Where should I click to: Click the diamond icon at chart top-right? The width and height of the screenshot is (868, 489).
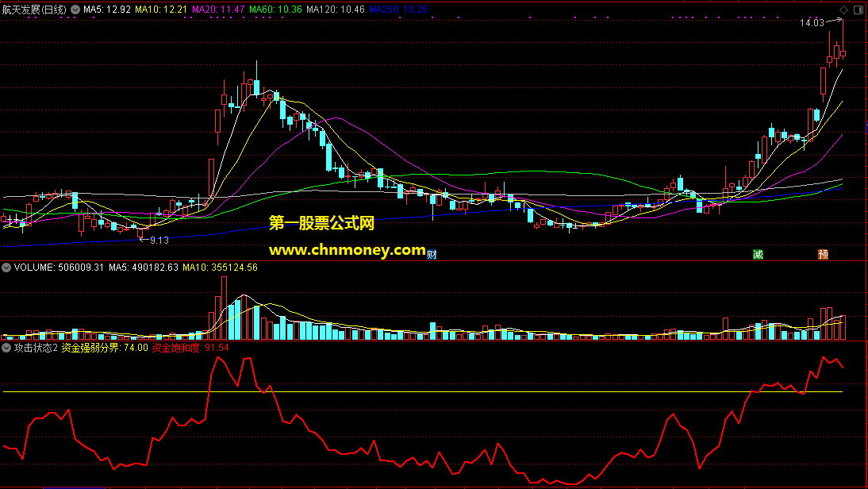843,10
